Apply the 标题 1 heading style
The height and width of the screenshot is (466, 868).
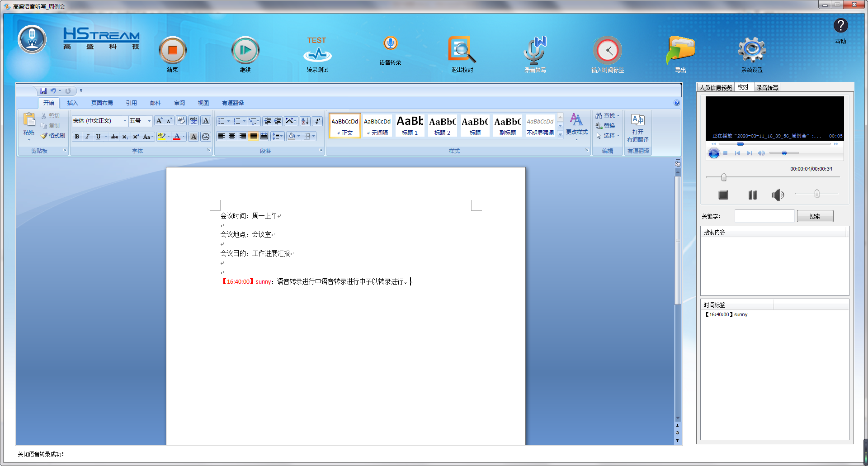tap(410, 125)
